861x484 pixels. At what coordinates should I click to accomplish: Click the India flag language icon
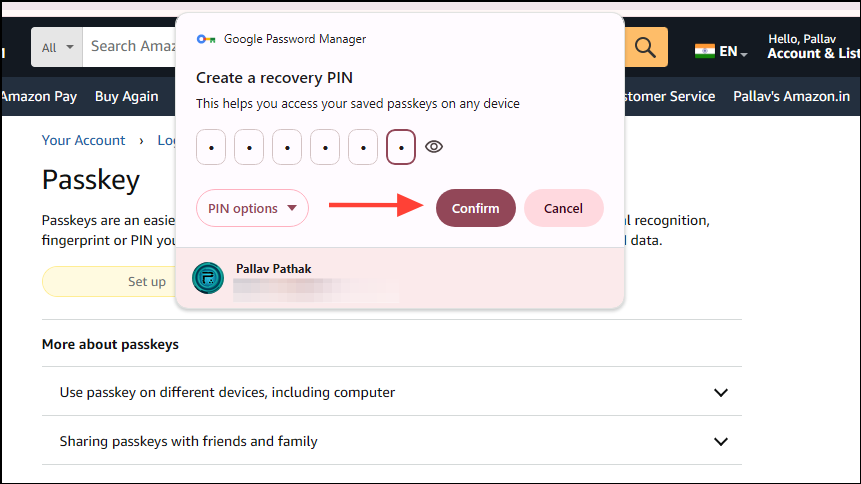tap(705, 51)
